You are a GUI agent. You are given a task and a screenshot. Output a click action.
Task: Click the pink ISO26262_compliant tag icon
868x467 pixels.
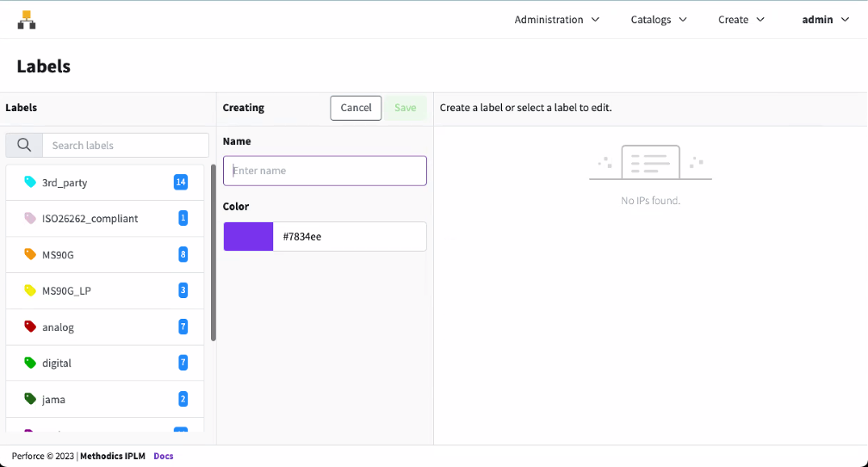tap(30, 219)
